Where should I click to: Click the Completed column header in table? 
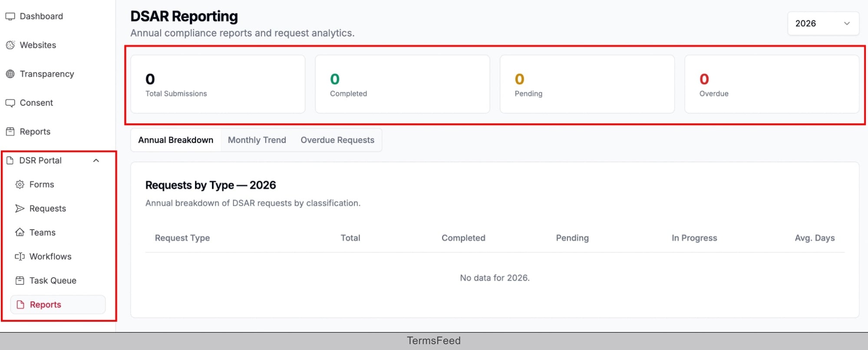[463, 238]
